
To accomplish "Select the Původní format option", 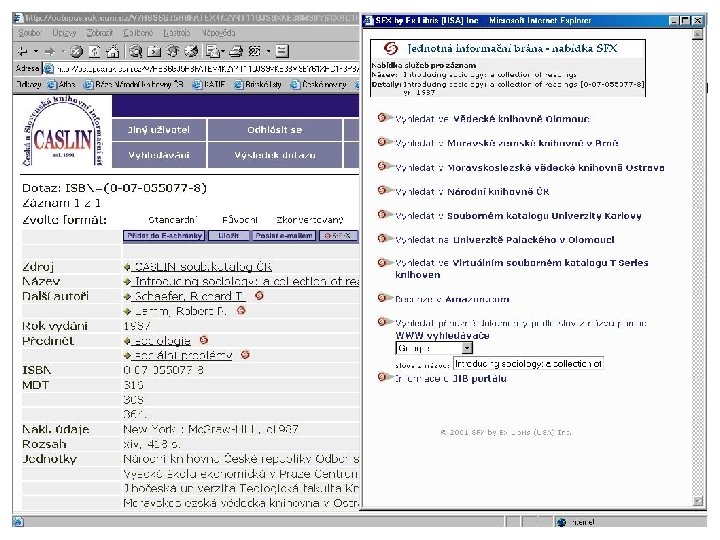I will click(x=239, y=220).
